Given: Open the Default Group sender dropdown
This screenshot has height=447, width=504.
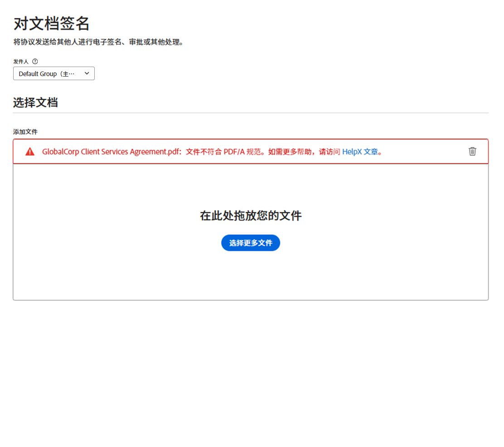Looking at the screenshot, I should coord(53,73).
